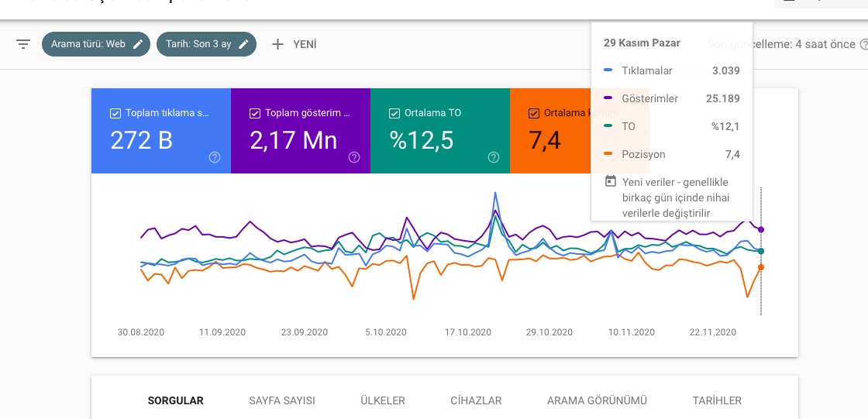Open the Arama türü: Web filter chip
The height and width of the screenshot is (419, 868).
96,44
